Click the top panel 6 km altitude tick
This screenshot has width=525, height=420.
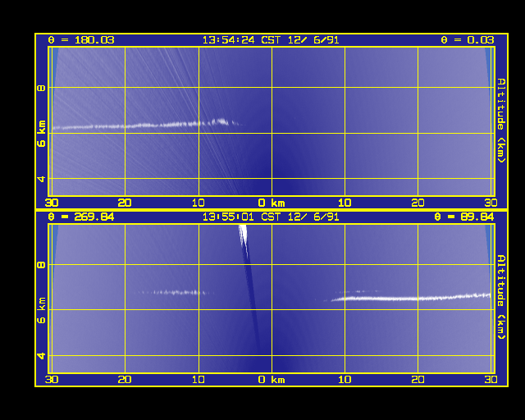[41, 134]
